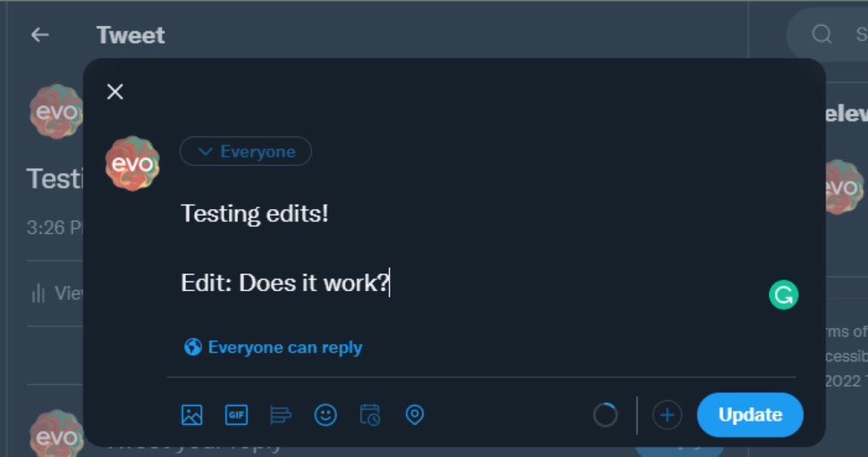Click the evo avatar beside original tweet

tap(56, 111)
